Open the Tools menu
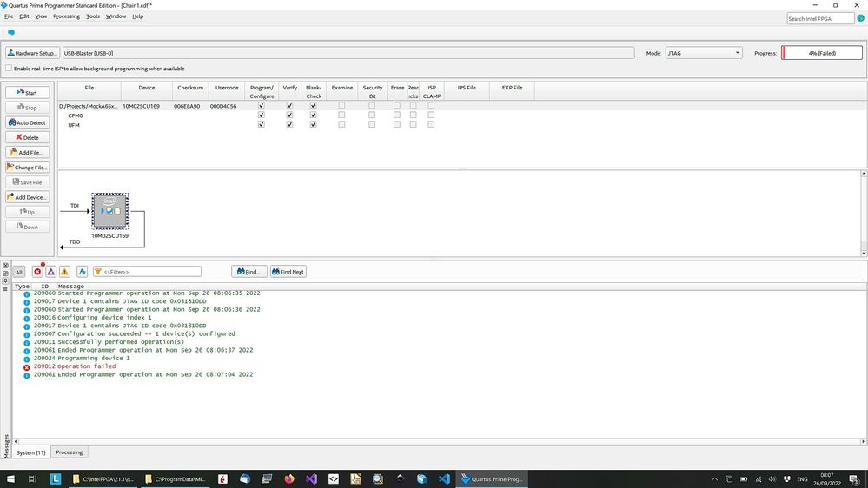Viewport: 868px width, 488px height. pos(93,16)
